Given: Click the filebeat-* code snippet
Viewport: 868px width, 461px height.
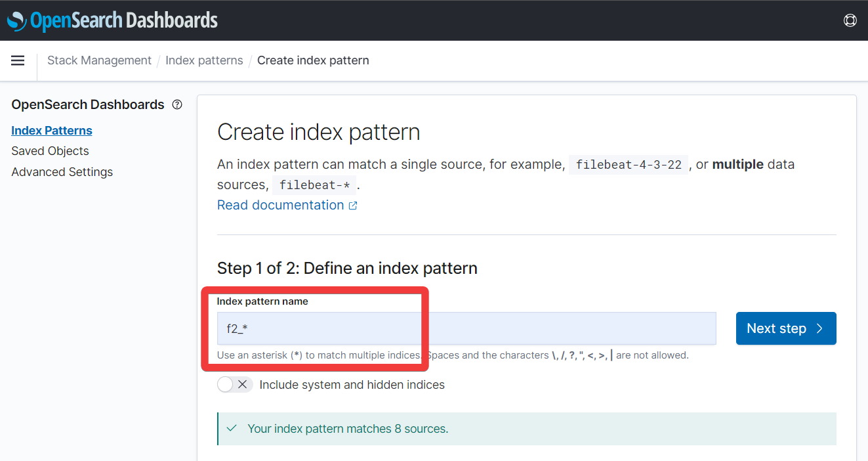Looking at the screenshot, I should pyautogui.click(x=314, y=185).
